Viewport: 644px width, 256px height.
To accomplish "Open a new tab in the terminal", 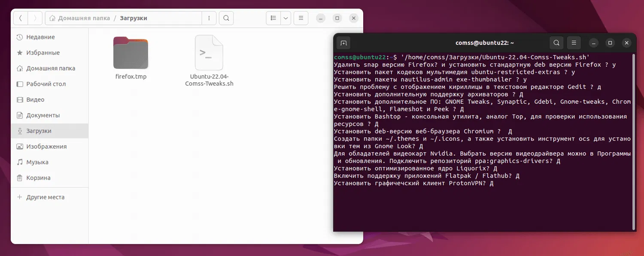I will pyautogui.click(x=343, y=43).
